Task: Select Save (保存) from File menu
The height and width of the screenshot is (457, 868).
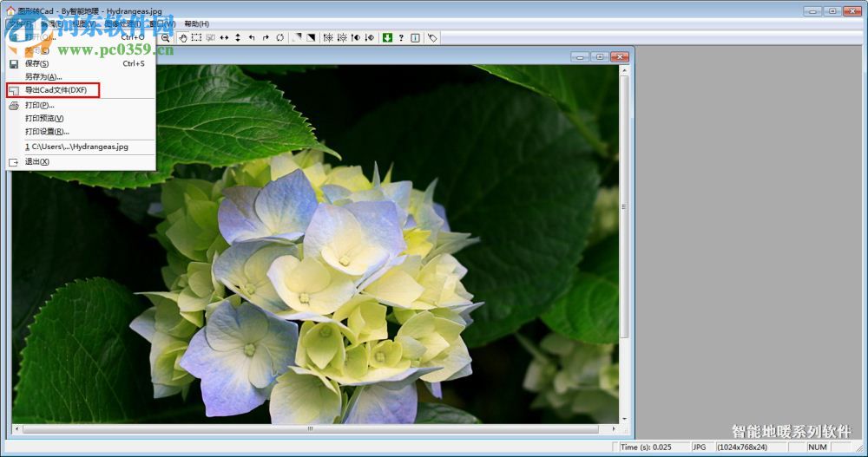Action: pyautogui.click(x=36, y=63)
